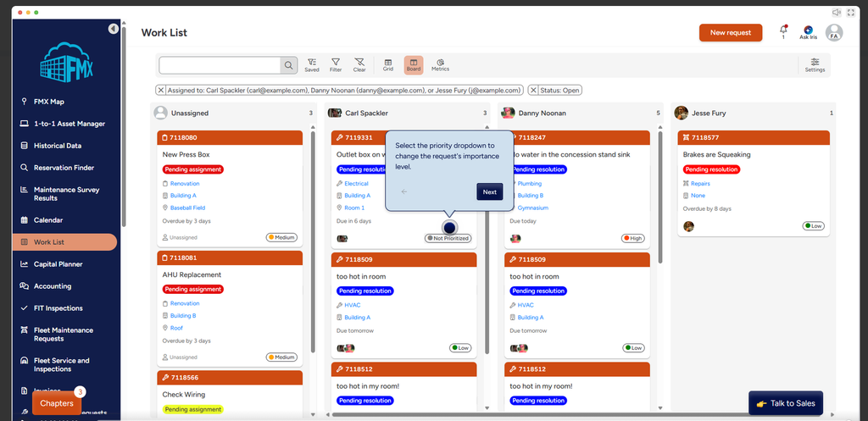Screen dimensions: 868x421
Task: Open Medium priority on New Press Box
Action: (x=281, y=237)
